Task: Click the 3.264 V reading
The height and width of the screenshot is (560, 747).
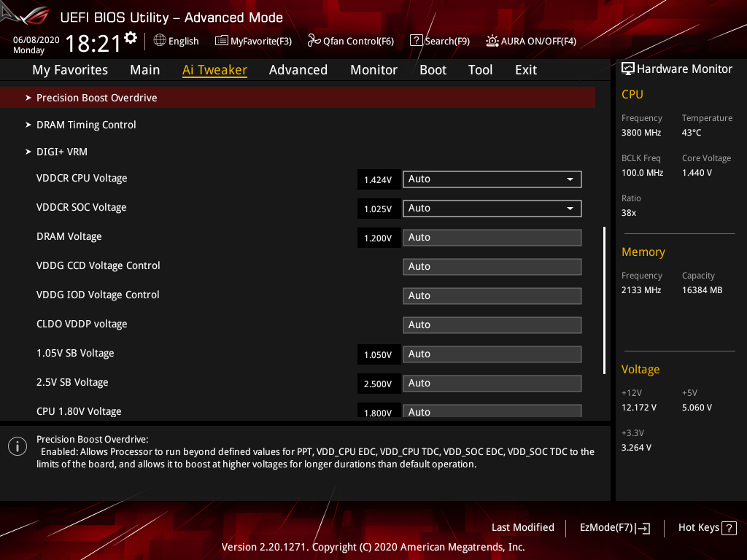Action: click(x=636, y=448)
